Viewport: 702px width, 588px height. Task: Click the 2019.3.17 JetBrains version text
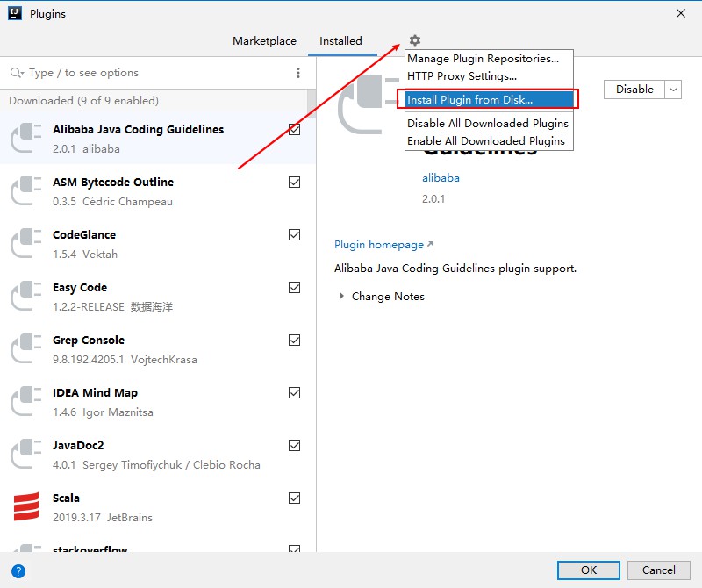pos(103,518)
